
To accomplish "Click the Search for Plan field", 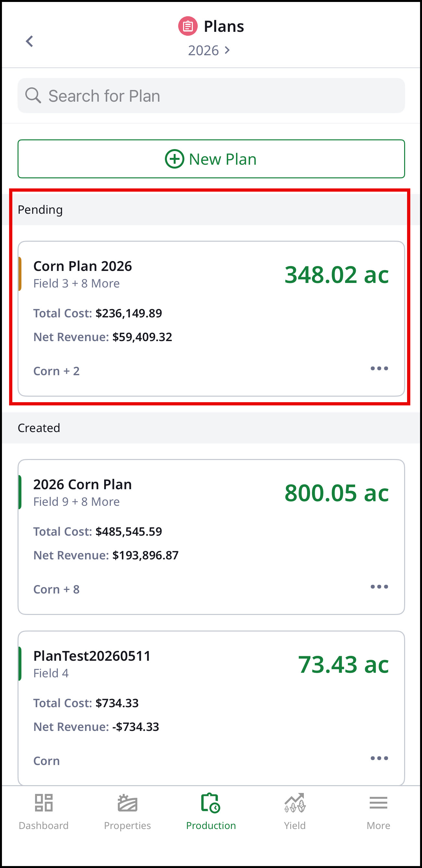I will point(211,96).
